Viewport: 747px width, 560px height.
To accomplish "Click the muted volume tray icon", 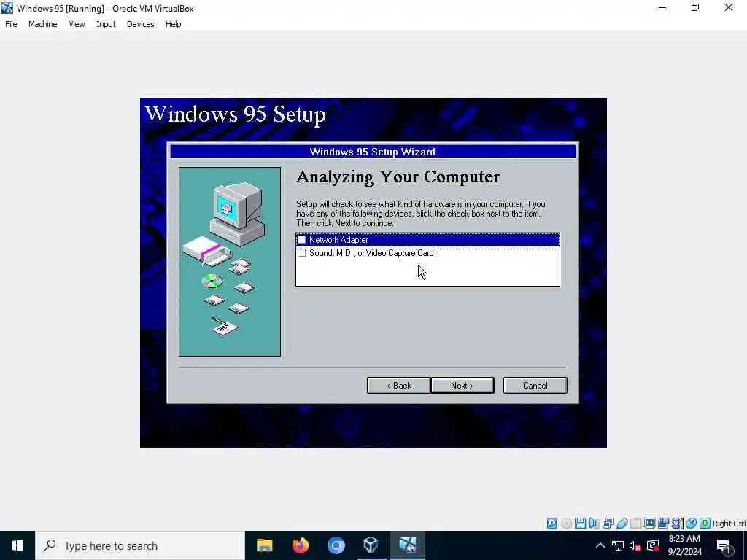I will click(635, 545).
